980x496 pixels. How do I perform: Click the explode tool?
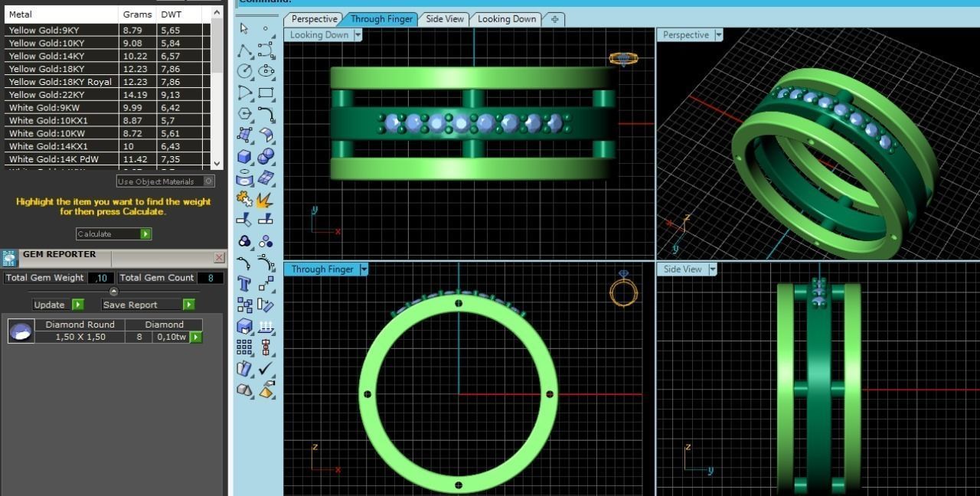(266, 199)
